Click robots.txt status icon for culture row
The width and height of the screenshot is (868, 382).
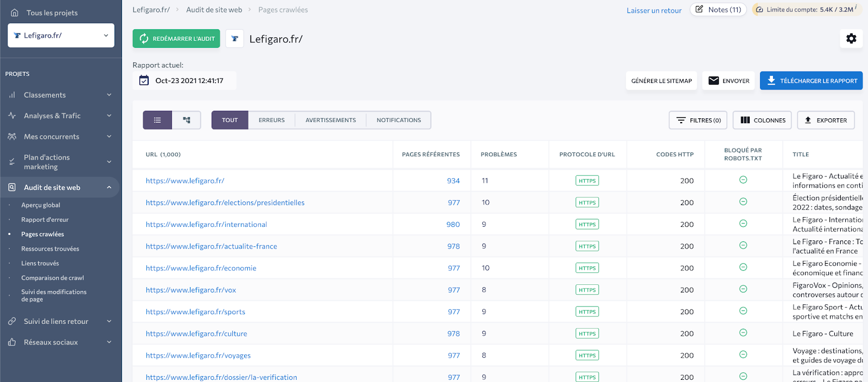(x=743, y=333)
